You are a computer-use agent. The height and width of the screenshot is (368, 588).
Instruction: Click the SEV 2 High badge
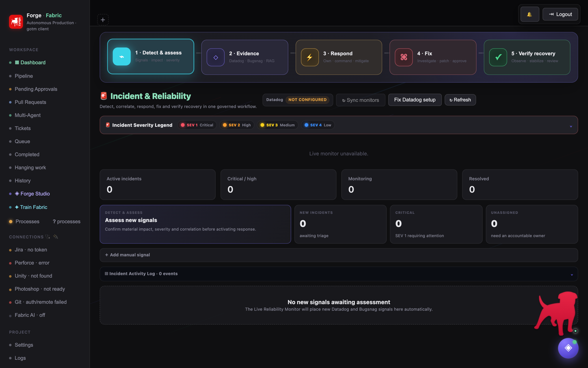coord(237,125)
